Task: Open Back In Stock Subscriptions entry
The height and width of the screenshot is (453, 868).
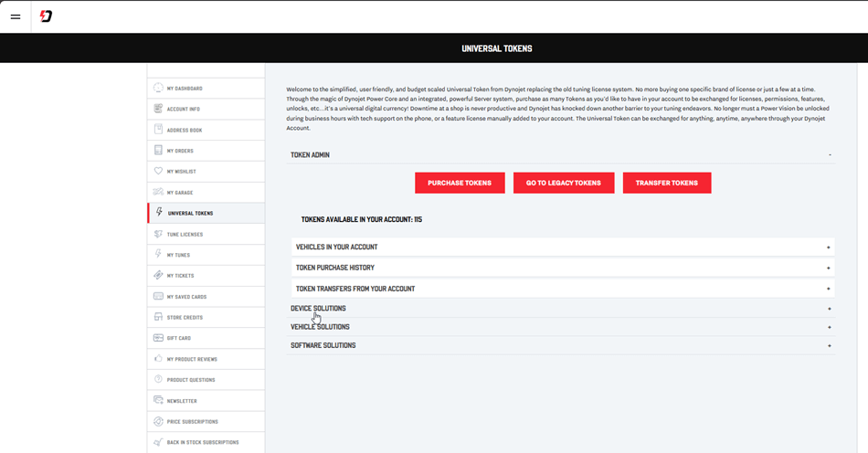Action: coord(206,442)
